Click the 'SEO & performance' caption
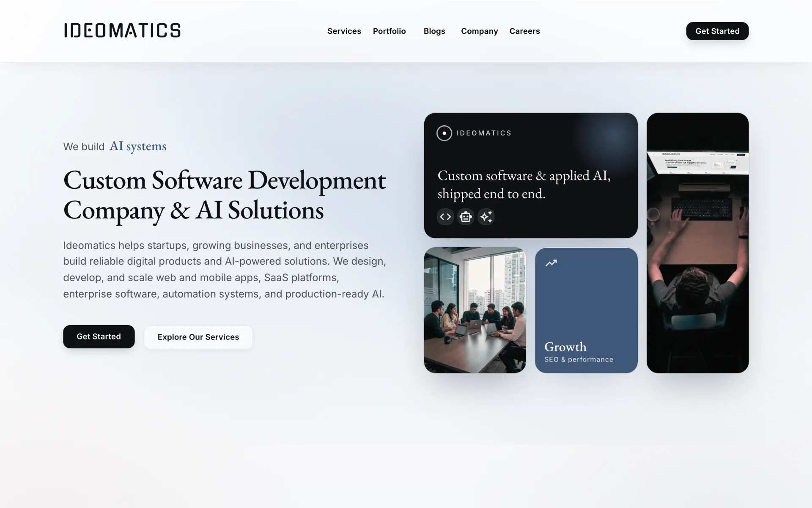The width and height of the screenshot is (812, 508). click(579, 359)
